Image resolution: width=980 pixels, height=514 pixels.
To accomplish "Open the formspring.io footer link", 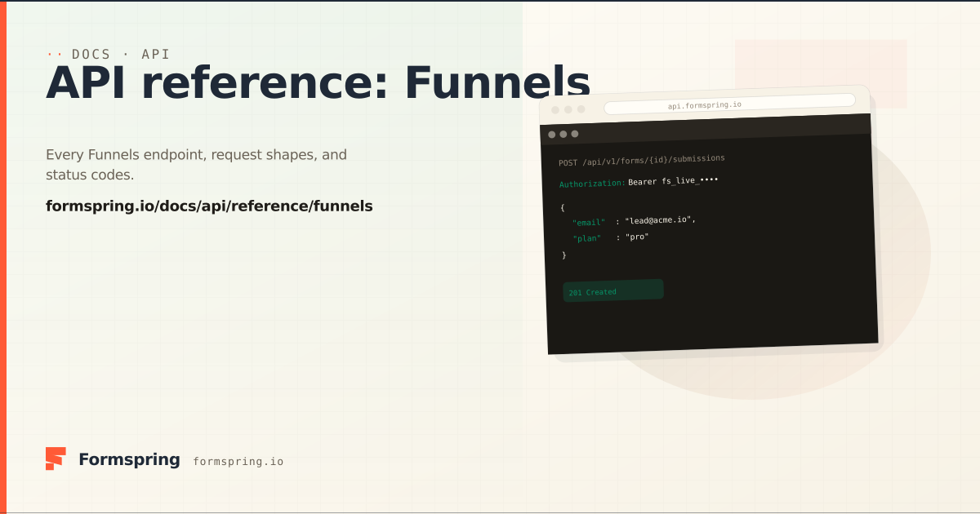I will tap(238, 461).
